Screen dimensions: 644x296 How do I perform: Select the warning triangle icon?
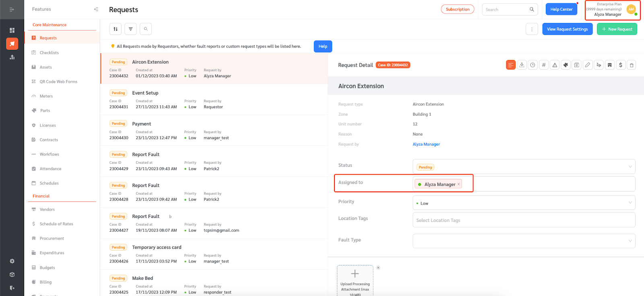[555, 65]
